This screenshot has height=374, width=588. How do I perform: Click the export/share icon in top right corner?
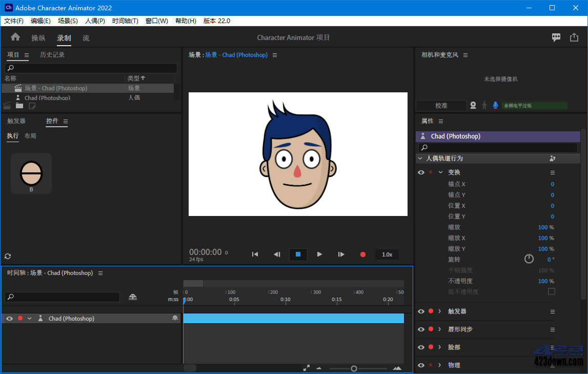pos(573,37)
